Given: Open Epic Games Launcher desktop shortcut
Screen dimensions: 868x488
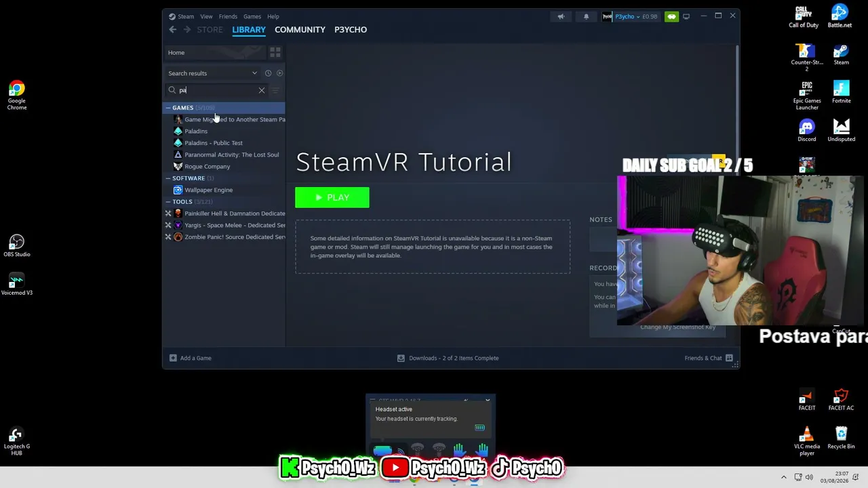Looking at the screenshot, I should [807, 96].
